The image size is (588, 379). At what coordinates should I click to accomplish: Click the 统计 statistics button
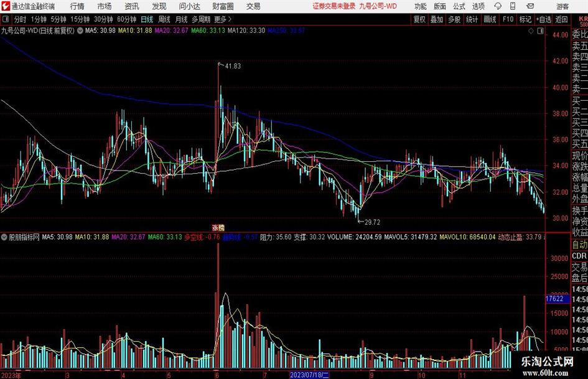(x=472, y=19)
